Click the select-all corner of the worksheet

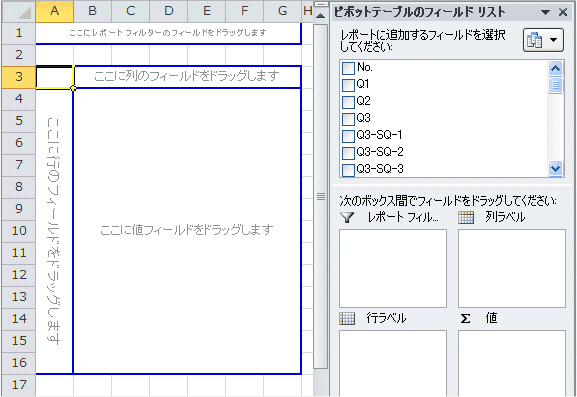(x=19, y=12)
